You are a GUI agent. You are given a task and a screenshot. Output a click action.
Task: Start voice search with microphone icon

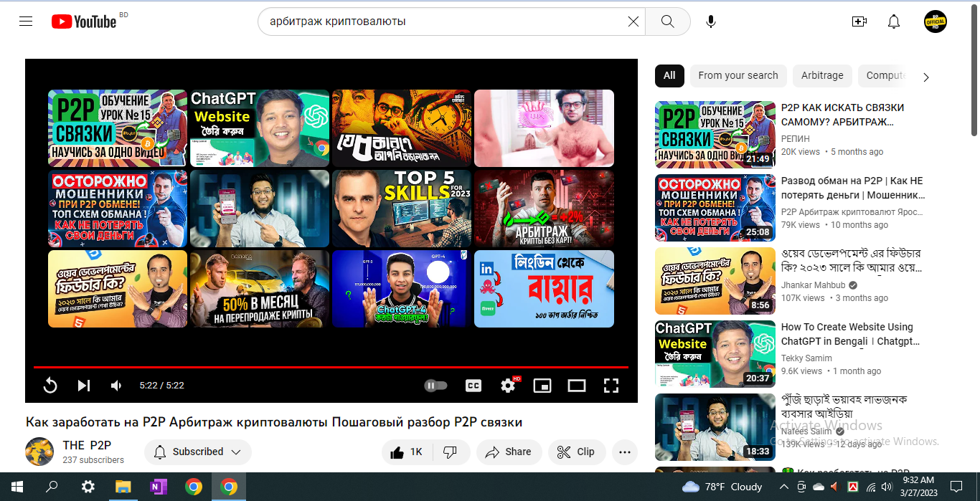(x=710, y=22)
